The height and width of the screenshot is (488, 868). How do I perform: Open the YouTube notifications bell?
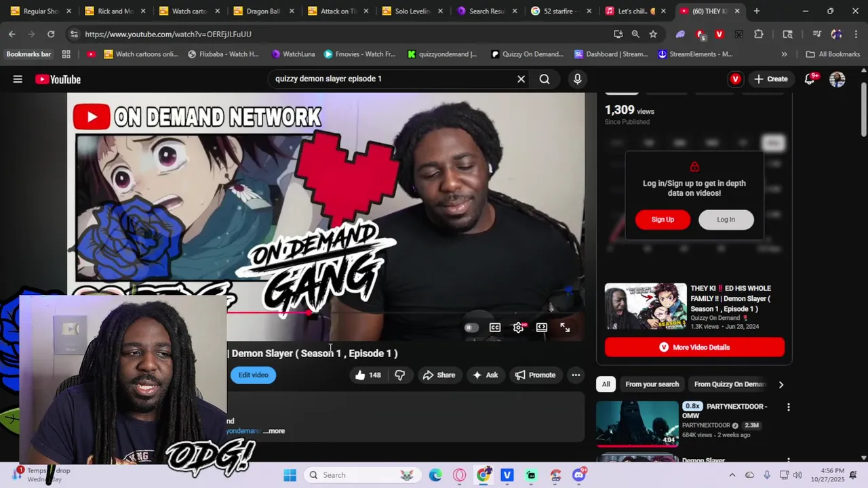[x=810, y=79]
